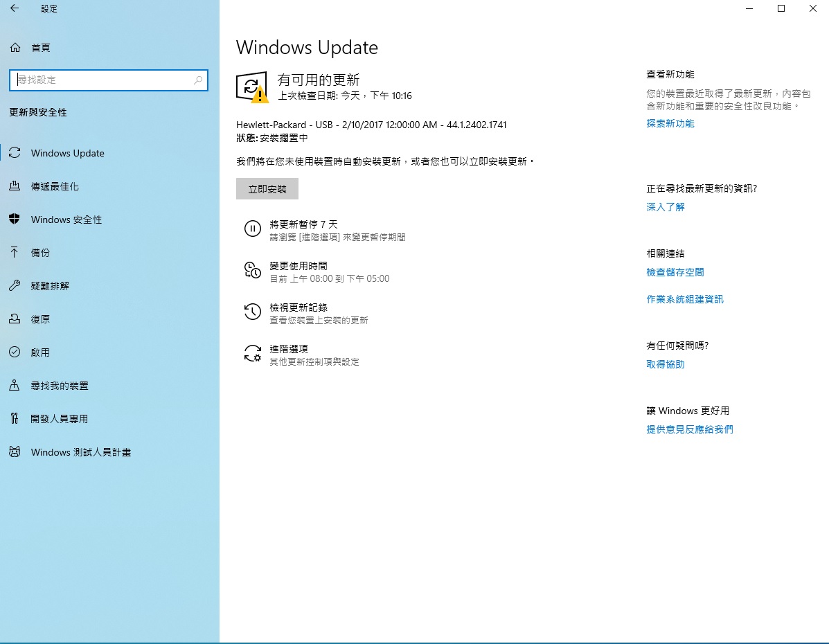Screen dimensions: 829x644
Task: Click the 首頁 home icon
Action: tap(15, 48)
